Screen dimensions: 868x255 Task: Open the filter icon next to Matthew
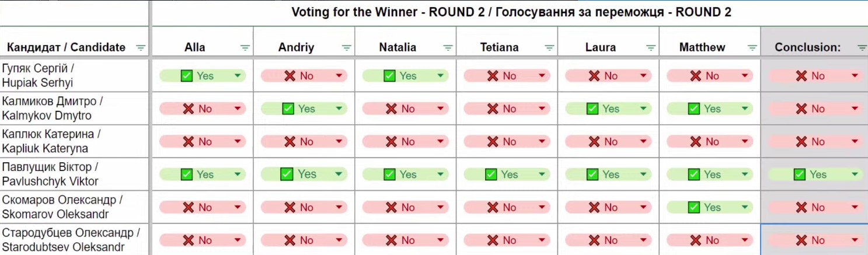[753, 48]
